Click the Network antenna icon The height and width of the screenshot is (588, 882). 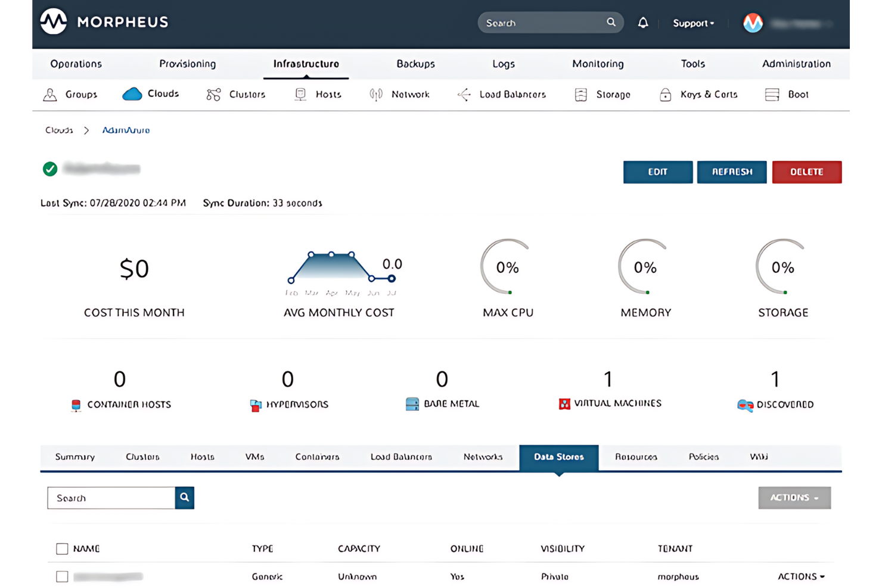[376, 95]
